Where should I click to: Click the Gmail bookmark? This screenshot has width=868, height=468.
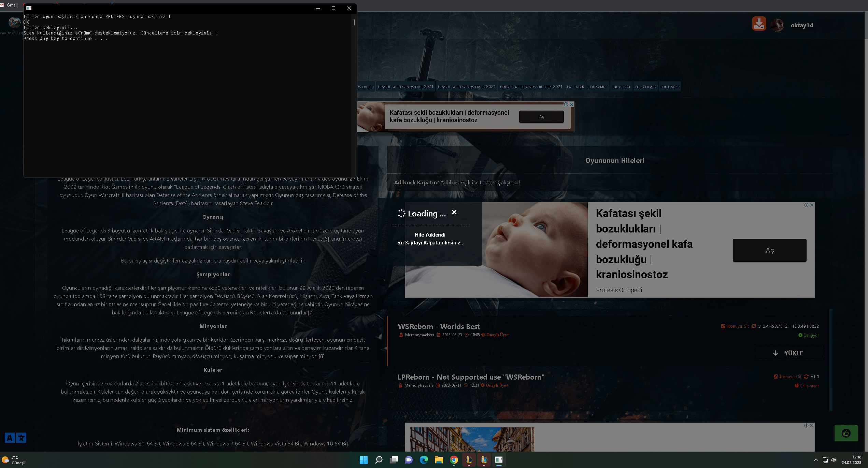9,5
